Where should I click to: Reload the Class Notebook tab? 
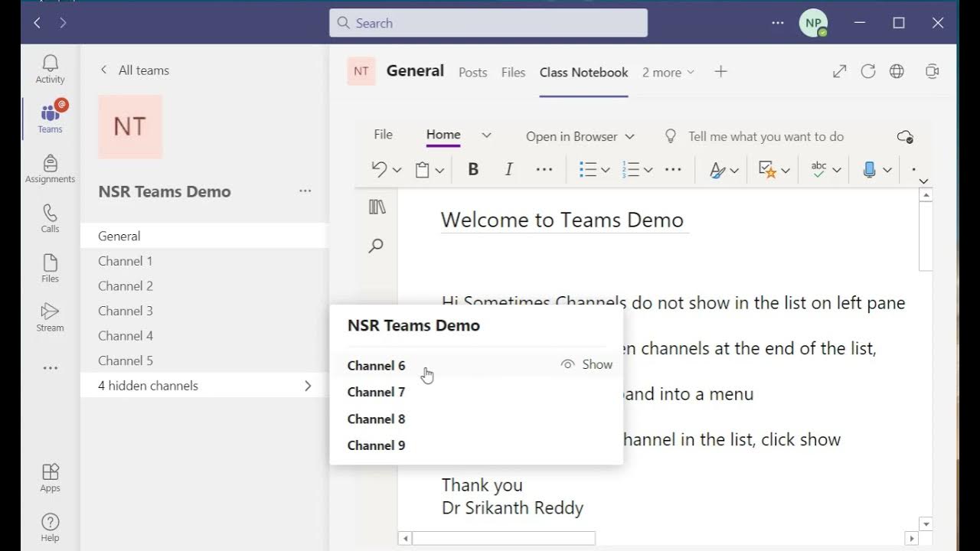868,71
